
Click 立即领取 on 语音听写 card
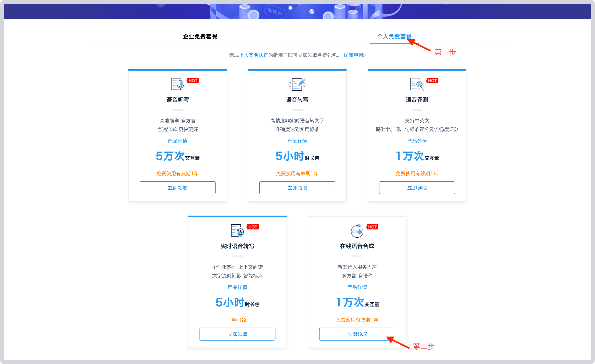pos(178,188)
